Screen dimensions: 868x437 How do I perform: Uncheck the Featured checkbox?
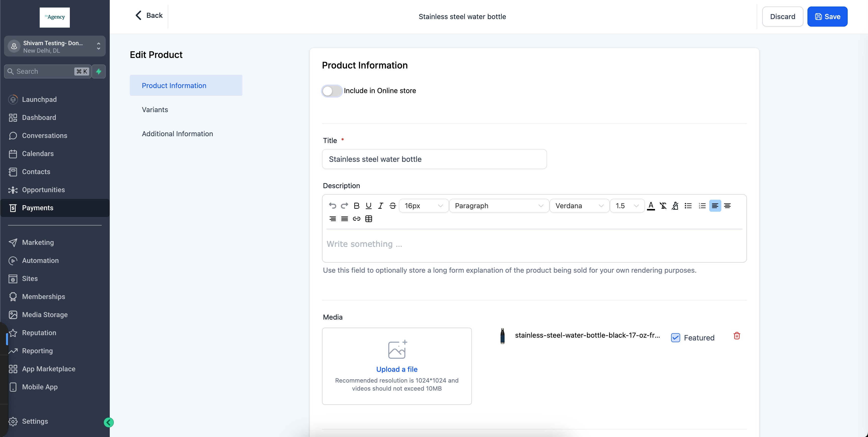(675, 338)
